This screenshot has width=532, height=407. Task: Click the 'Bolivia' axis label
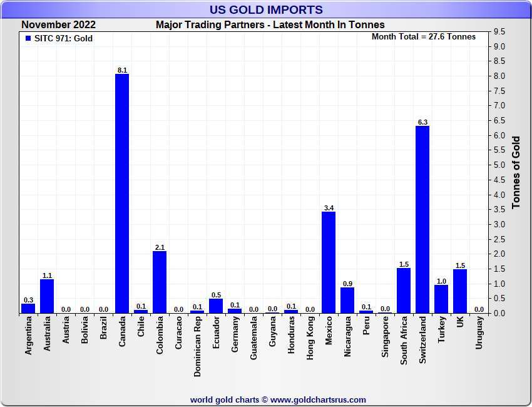[x=84, y=329]
